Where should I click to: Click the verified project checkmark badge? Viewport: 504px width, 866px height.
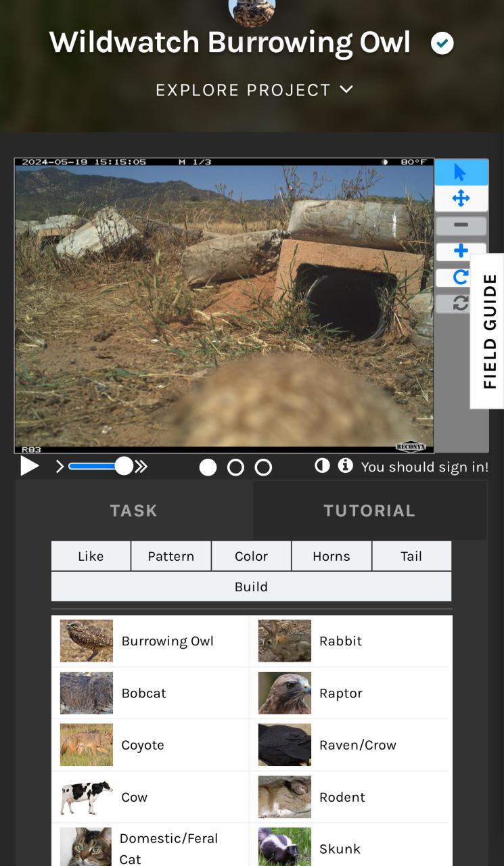tap(442, 44)
